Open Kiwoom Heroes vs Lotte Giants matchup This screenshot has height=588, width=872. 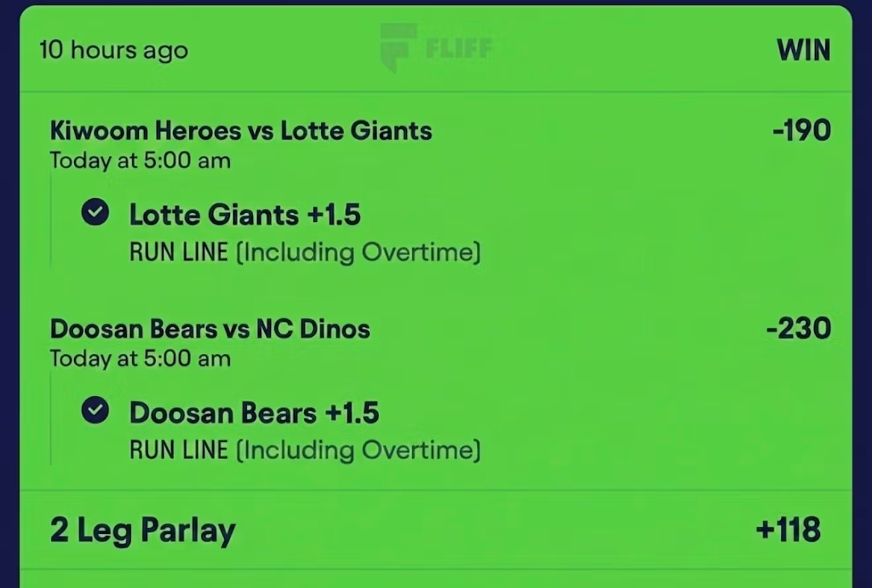240,130
